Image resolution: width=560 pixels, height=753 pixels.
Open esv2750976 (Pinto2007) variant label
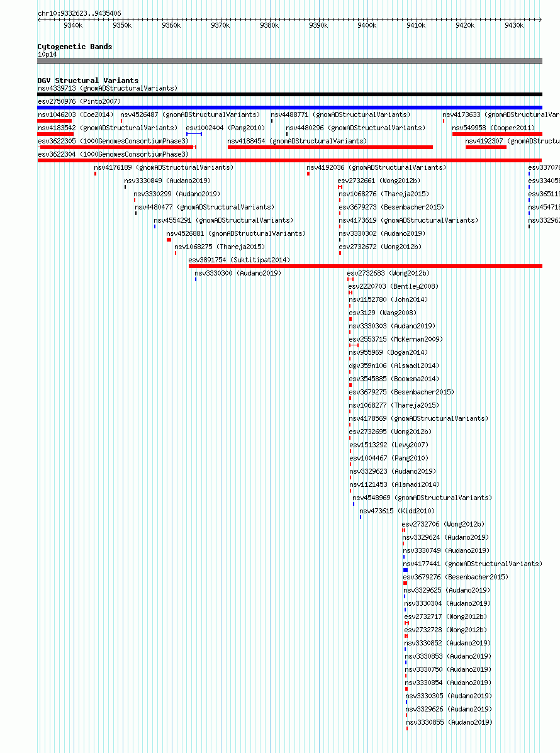pos(79,101)
